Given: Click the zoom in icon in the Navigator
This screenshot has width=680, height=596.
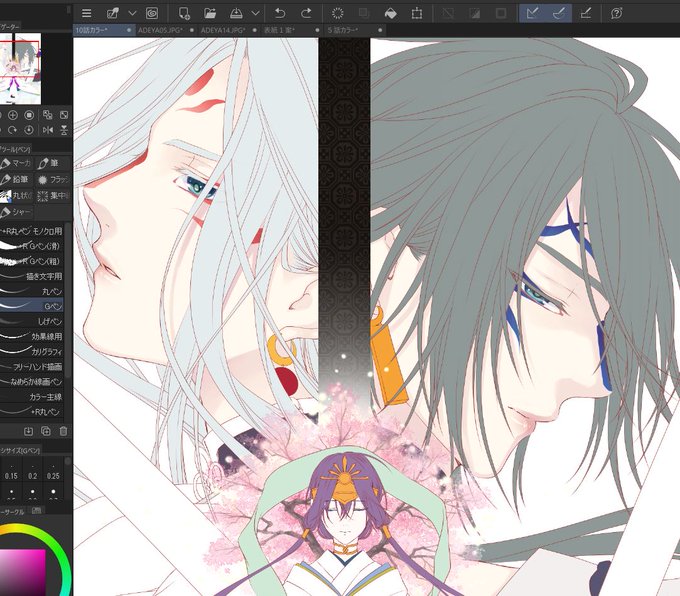Looking at the screenshot, I should click(13, 115).
